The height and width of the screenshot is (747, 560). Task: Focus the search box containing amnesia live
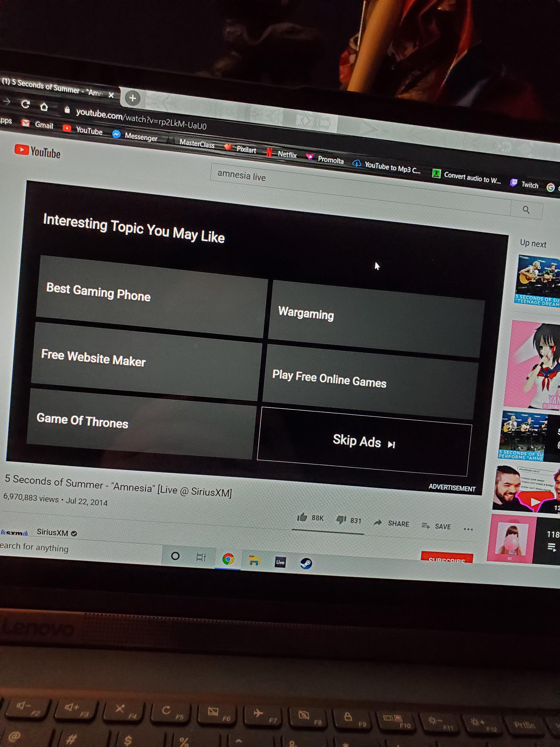pyautogui.click(x=360, y=189)
